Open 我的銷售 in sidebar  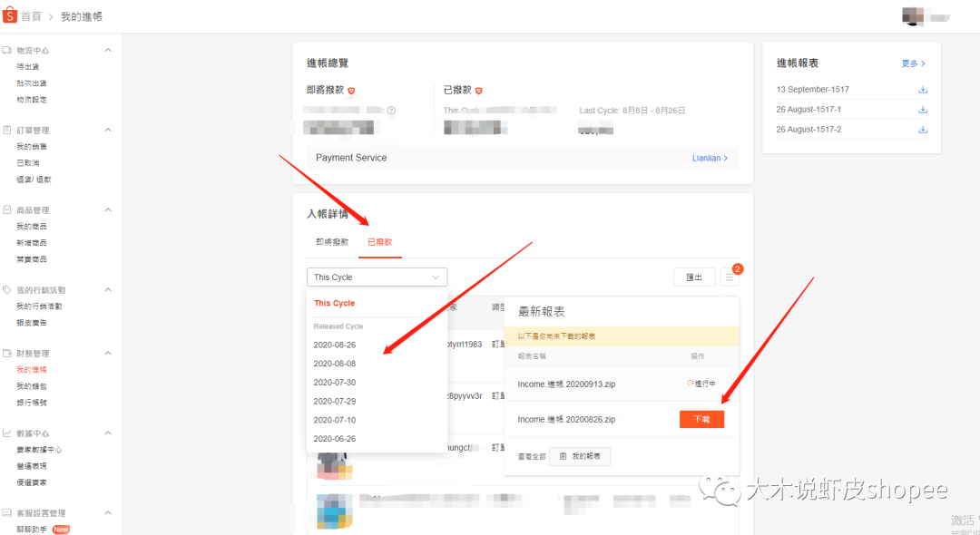tap(32, 147)
